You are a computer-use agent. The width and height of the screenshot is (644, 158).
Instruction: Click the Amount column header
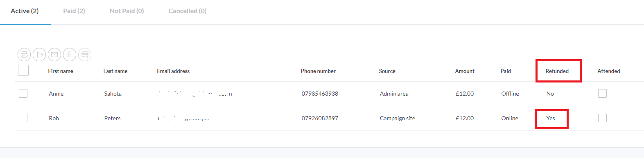click(465, 71)
